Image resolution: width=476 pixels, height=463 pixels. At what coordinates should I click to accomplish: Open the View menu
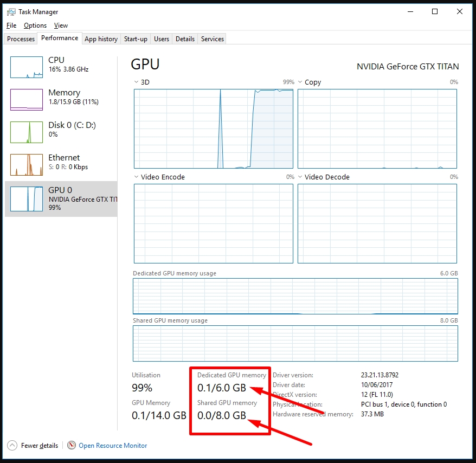61,25
